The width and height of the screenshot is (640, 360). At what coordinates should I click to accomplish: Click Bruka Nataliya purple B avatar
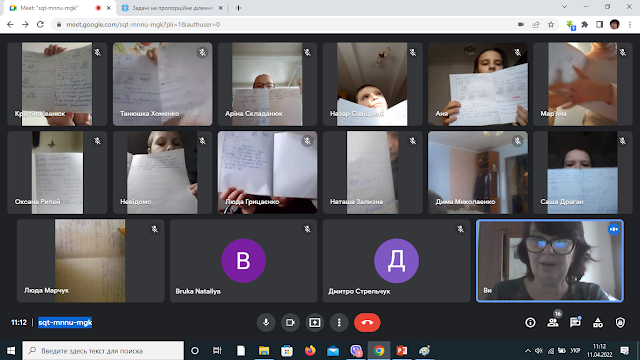point(244,261)
